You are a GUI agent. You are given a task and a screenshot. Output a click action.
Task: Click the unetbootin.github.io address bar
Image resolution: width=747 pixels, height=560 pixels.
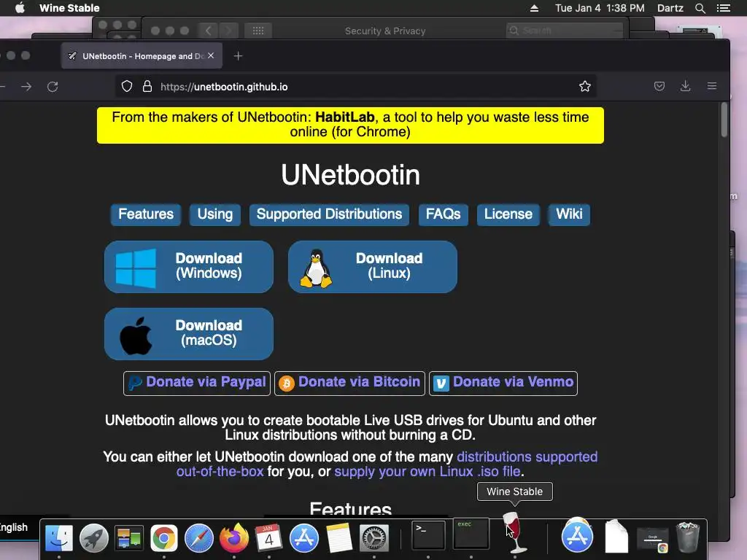pos(355,87)
